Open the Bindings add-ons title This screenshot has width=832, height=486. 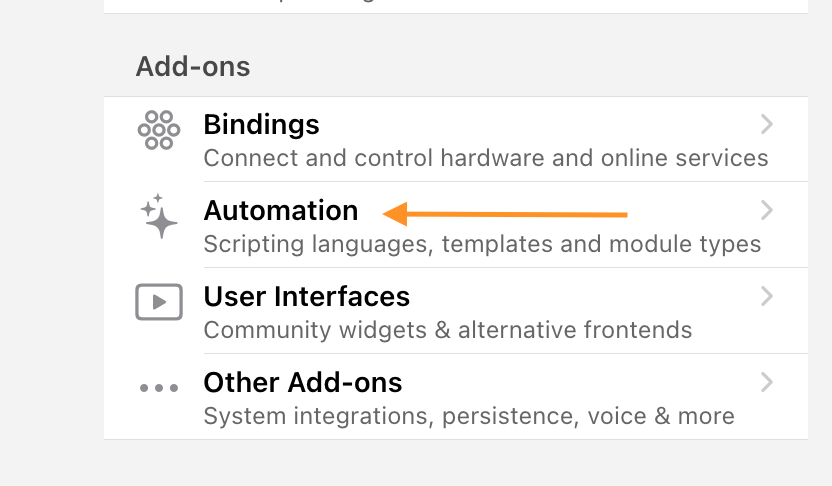tap(261, 124)
